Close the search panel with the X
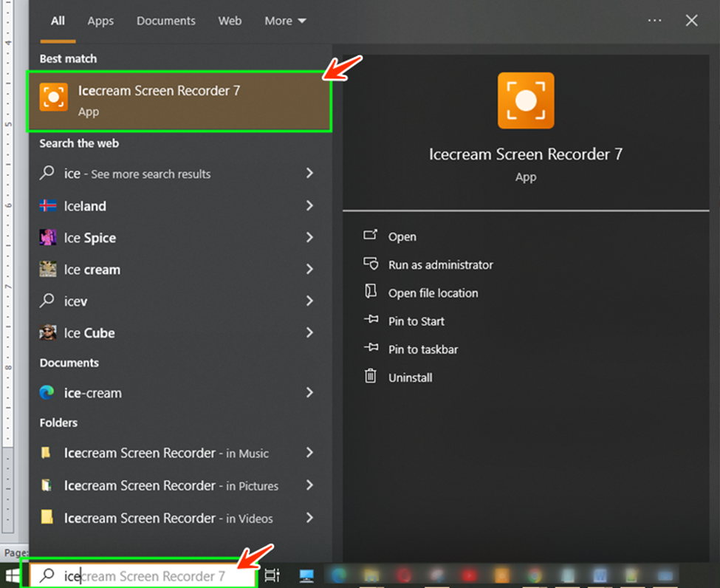 (691, 21)
